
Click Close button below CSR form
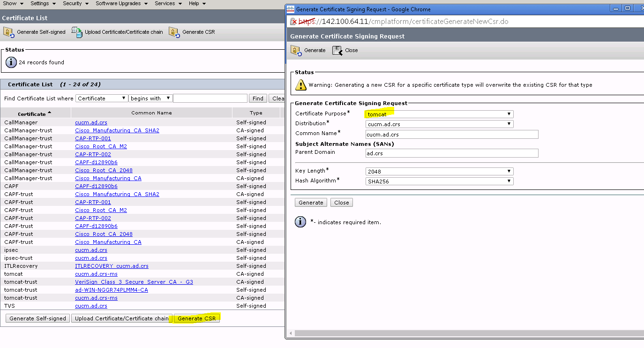pyautogui.click(x=341, y=203)
